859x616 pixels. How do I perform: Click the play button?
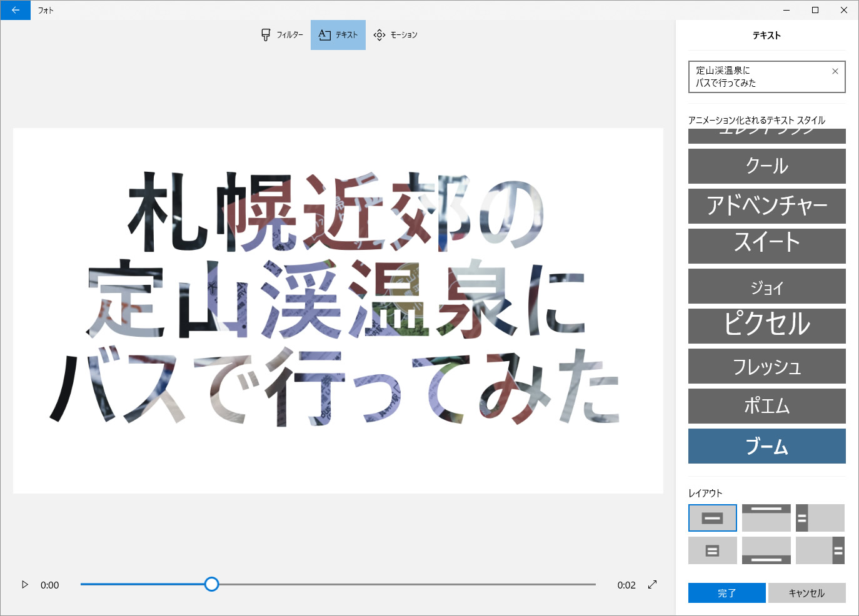(25, 585)
